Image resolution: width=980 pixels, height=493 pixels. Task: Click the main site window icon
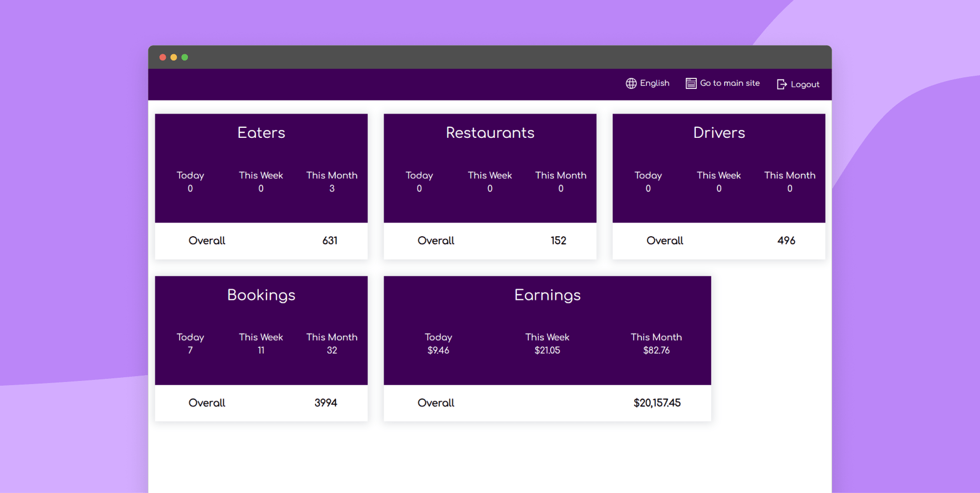coord(691,83)
